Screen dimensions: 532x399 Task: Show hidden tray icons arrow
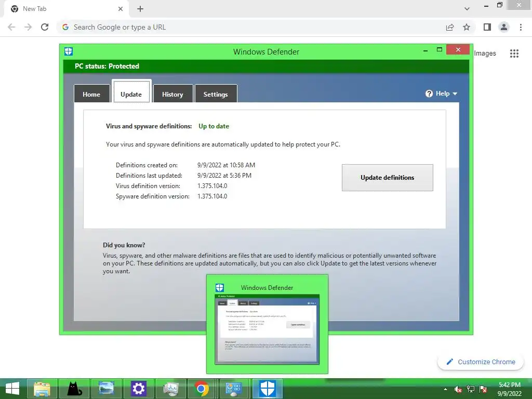tap(445, 389)
